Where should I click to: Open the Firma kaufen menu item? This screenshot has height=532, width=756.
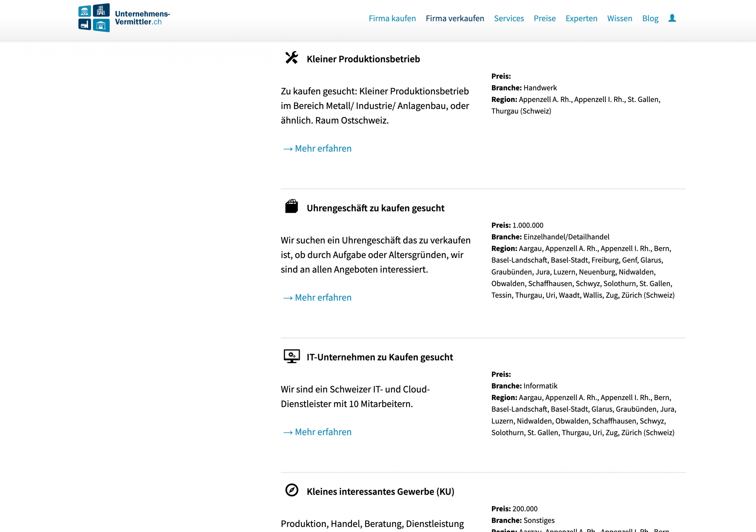[392, 18]
